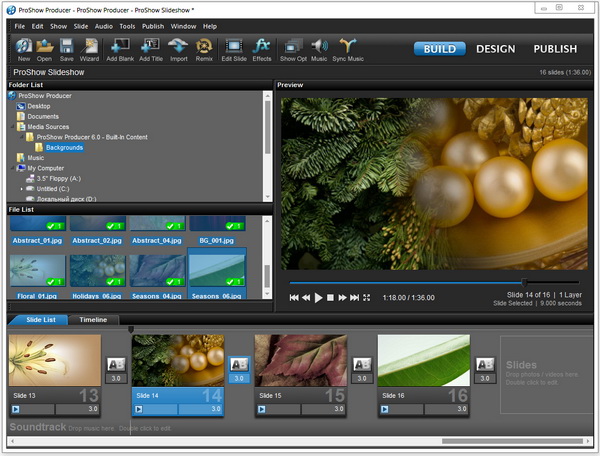Add a blank slide with Add Blank
Image resolution: width=600 pixels, height=456 pixels.
(x=120, y=50)
